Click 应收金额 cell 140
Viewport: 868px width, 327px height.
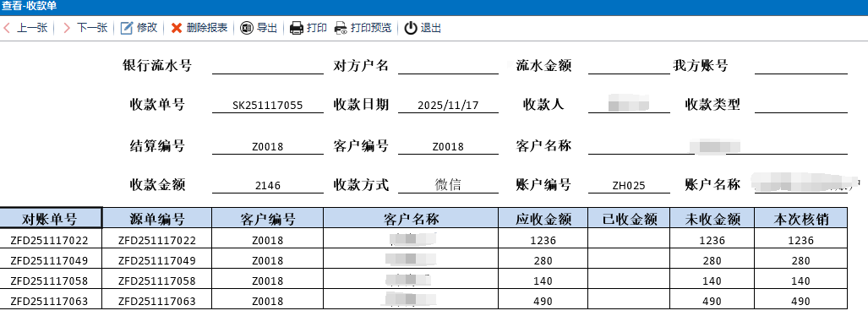543,279
